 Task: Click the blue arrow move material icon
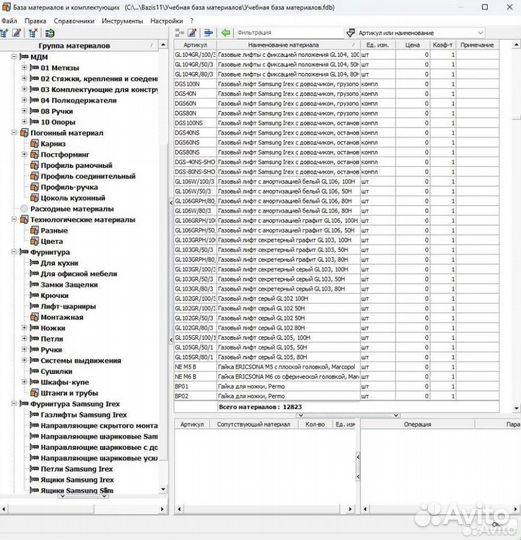point(208,33)
